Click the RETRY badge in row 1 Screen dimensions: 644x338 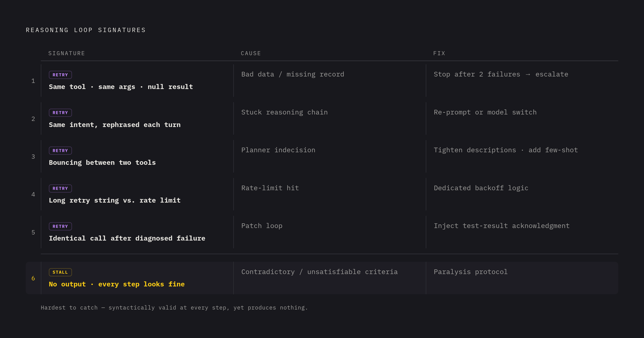pos(60,75)
